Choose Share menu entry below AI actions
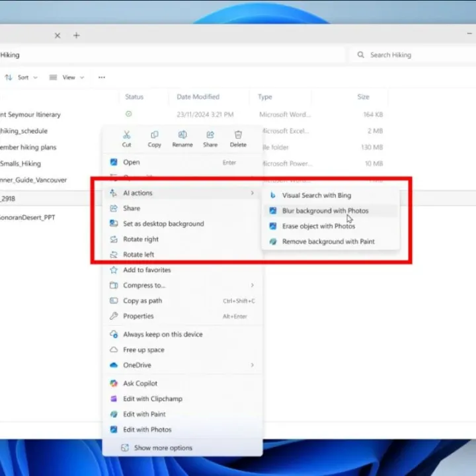 point(182,208)
